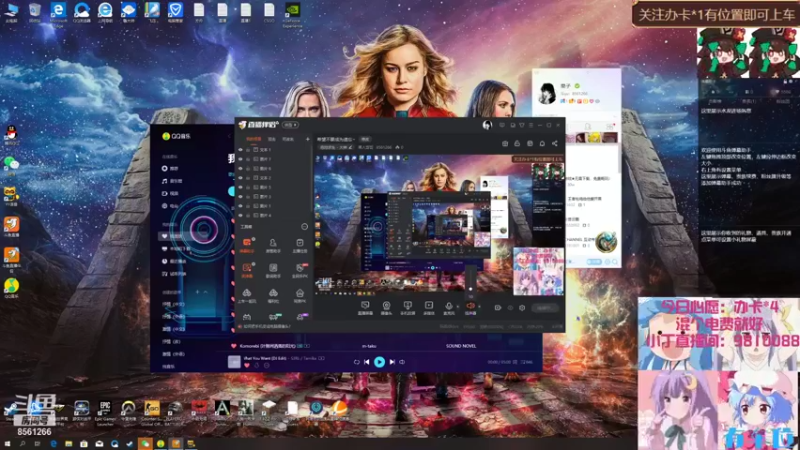
Task: Open the third toolbox icon in the first row
Action: pos(300,244)
